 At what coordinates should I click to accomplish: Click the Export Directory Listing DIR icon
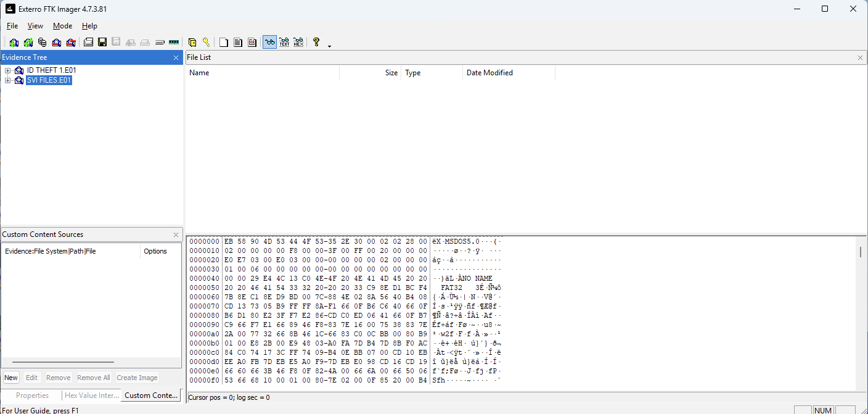pos(252,43)
